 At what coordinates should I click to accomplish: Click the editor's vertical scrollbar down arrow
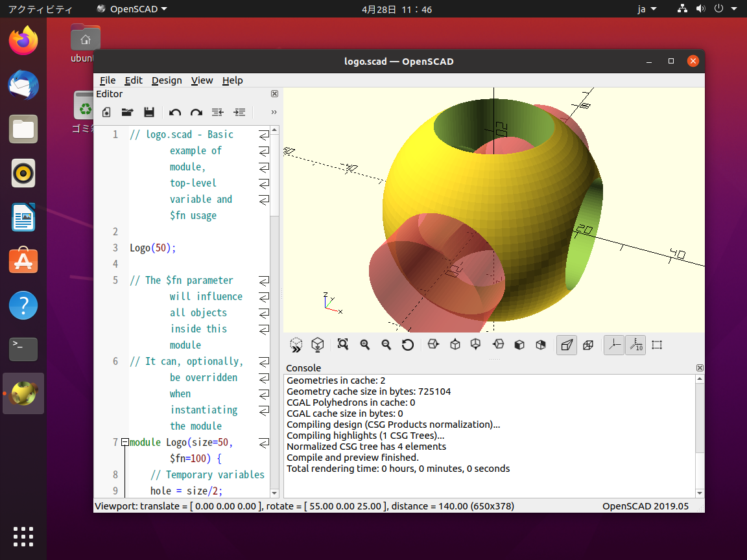(274, 493)
